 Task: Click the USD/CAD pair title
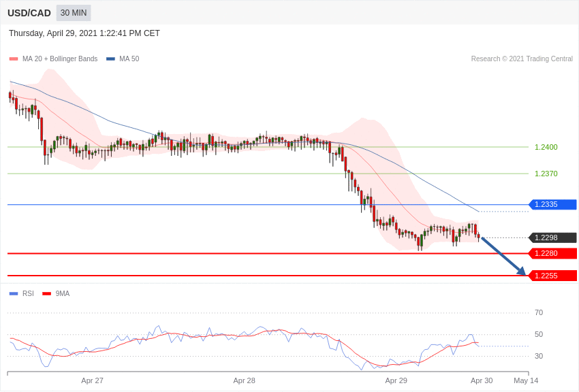point(29,13)
